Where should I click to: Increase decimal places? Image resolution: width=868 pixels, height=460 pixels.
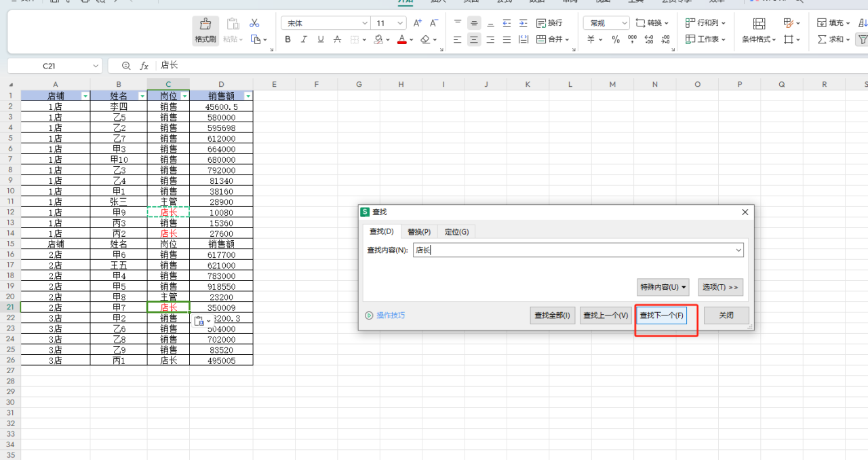649,39
